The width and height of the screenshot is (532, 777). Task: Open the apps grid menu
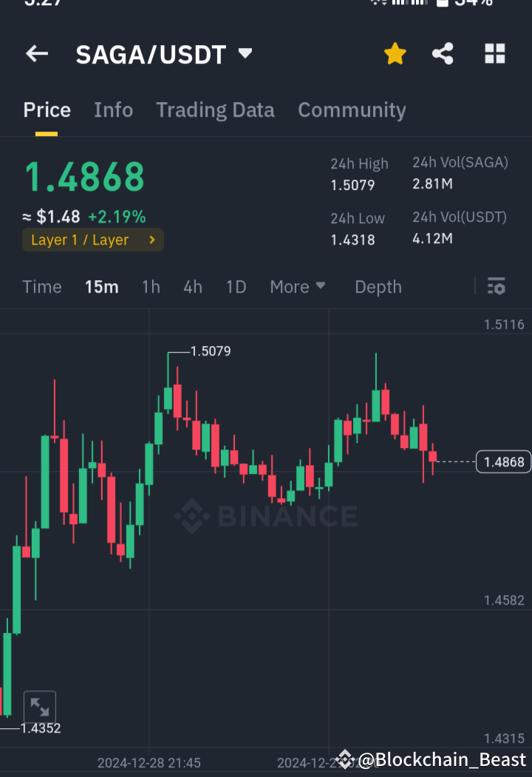(494, 53)
